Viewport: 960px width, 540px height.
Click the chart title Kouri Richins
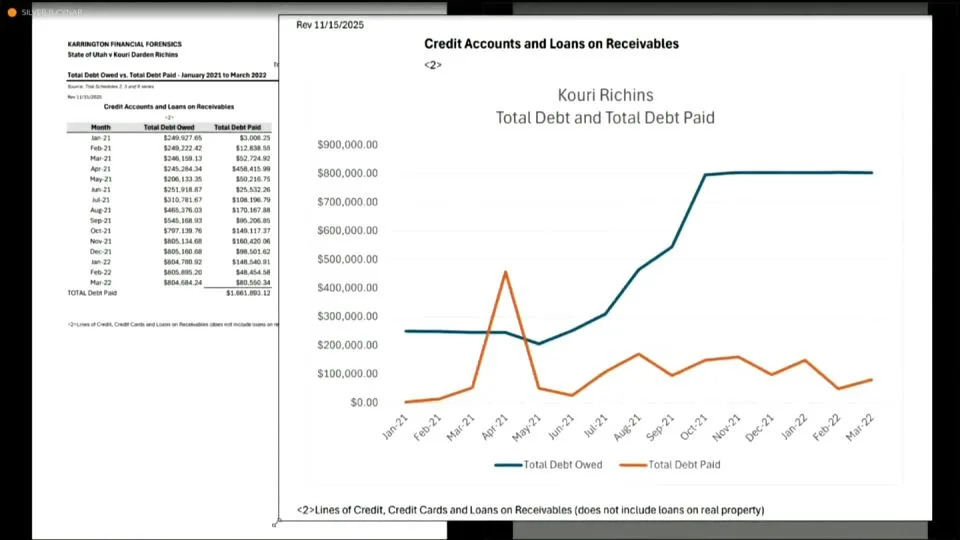click(x=605, y=96)
